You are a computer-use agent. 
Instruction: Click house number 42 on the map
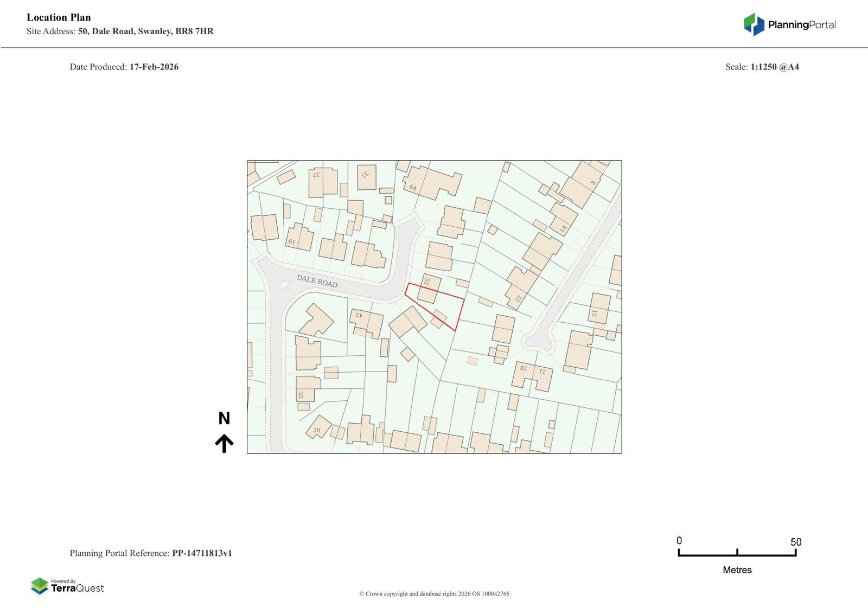359,315
